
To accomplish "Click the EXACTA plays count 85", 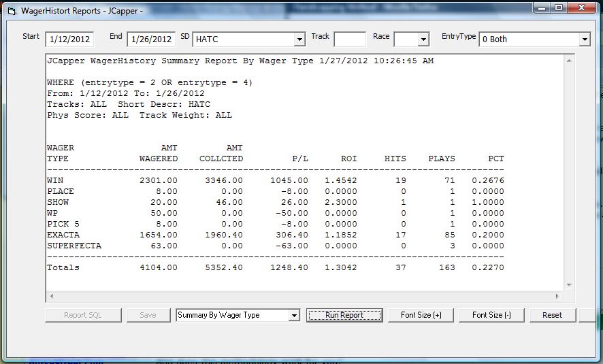I will 450,235.
